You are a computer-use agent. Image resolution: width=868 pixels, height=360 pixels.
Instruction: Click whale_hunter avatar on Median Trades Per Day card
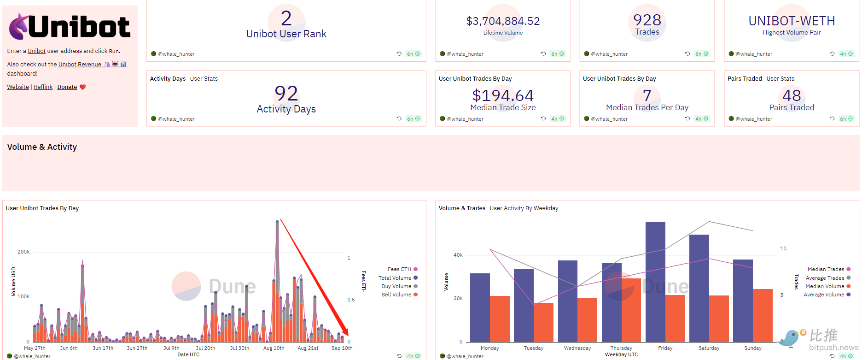point(587,119)
